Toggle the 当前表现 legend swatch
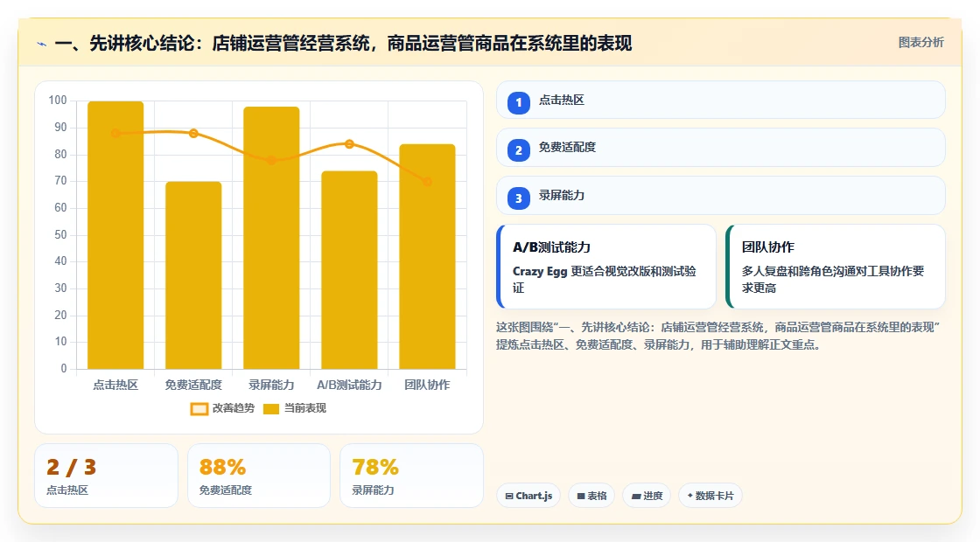Screen dimensions: 980x542 coord(270,409)
